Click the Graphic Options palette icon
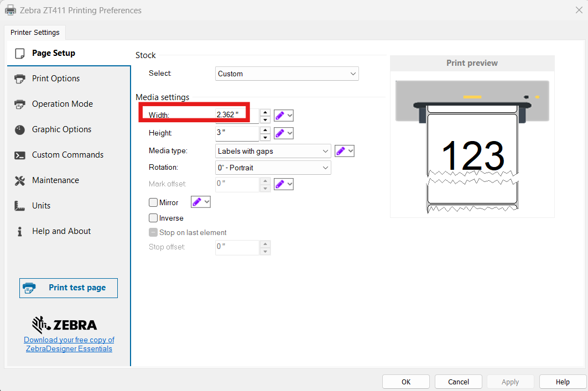The height and width of the screenshot is (391, 588). coord(20,129)
